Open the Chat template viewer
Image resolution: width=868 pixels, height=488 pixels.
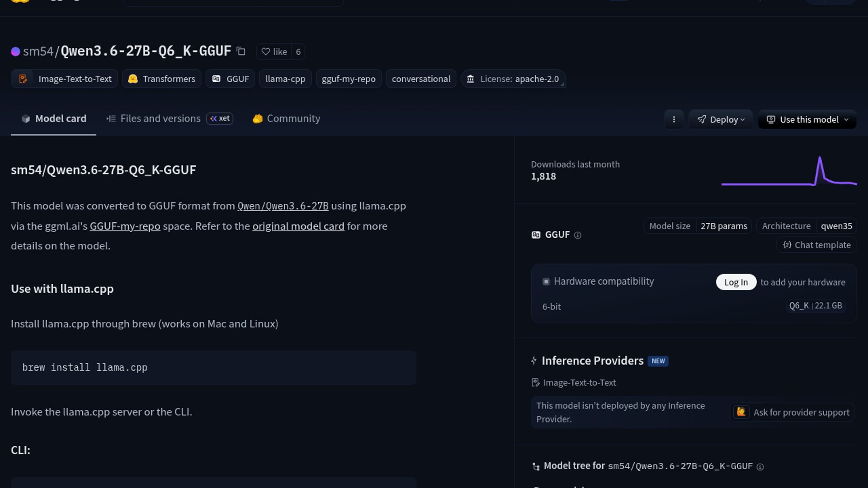[x=816, y=245]
